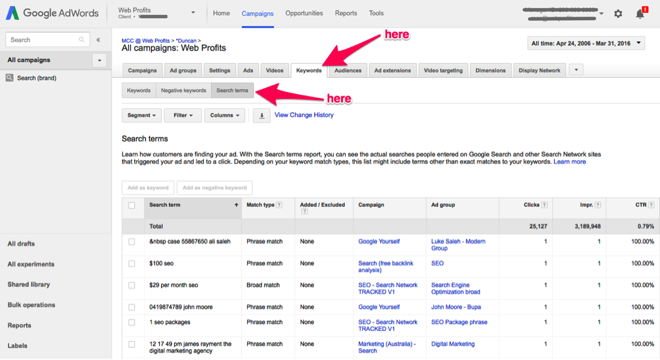Image resolution: width=660 pixels, height=360 pixels.
Task: Click the Added / Excluded help icon
Action: 304,211
